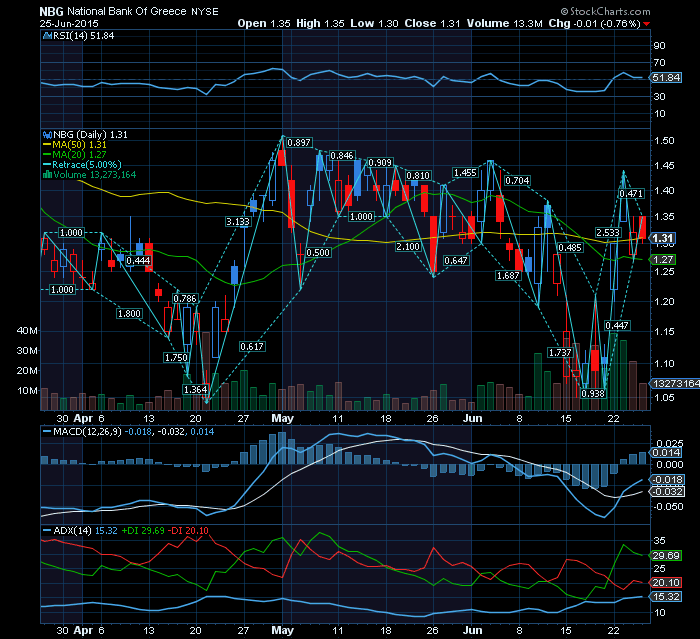The width and height of the screenshot is (700, 639).
Task: Click the price tag 1.31 on axis
Action: (662, 238)
